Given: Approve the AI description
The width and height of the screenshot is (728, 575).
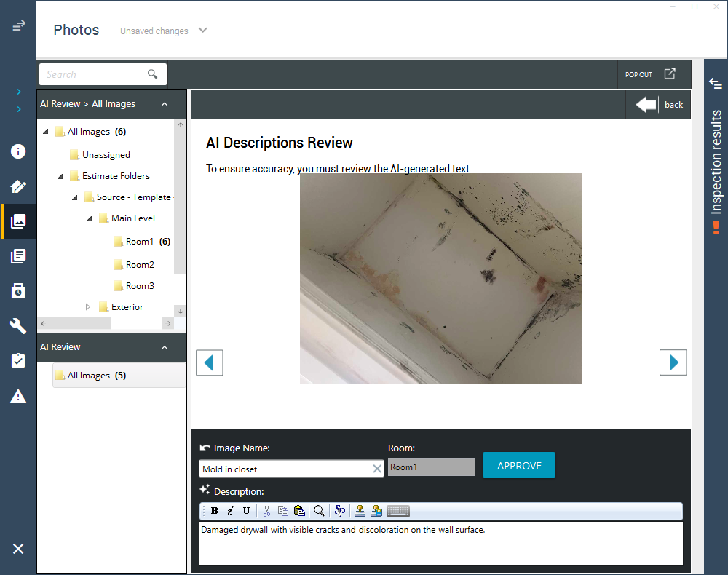Looking at the screenshot, I should coord(519,466).
